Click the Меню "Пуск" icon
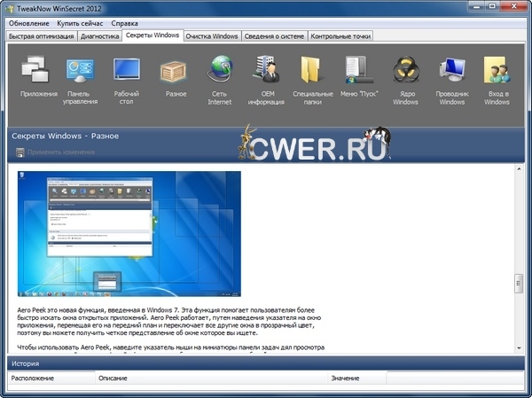Viewport: 532px width, 398px height. click(x=358, y=70)
